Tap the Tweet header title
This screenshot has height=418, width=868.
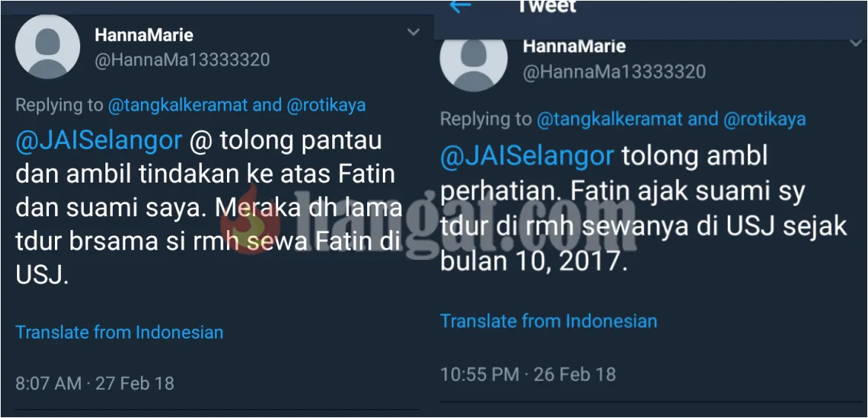point(547,6)
